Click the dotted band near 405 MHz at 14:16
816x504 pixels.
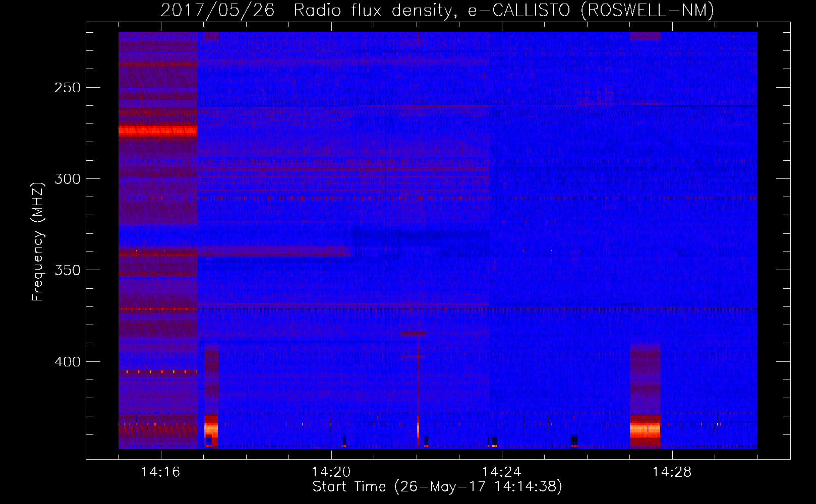(x=158, y=372)
